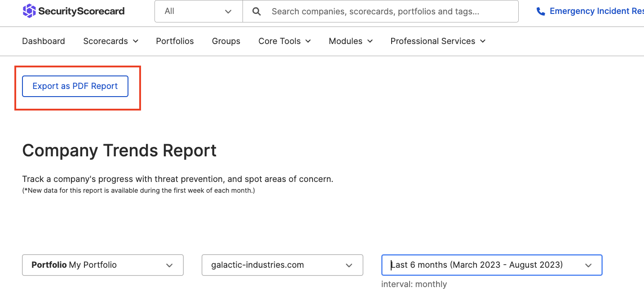Click the SecurityScorecard wordmark
The height and width of the screenshot is (301, 644).
pos(81,11)
